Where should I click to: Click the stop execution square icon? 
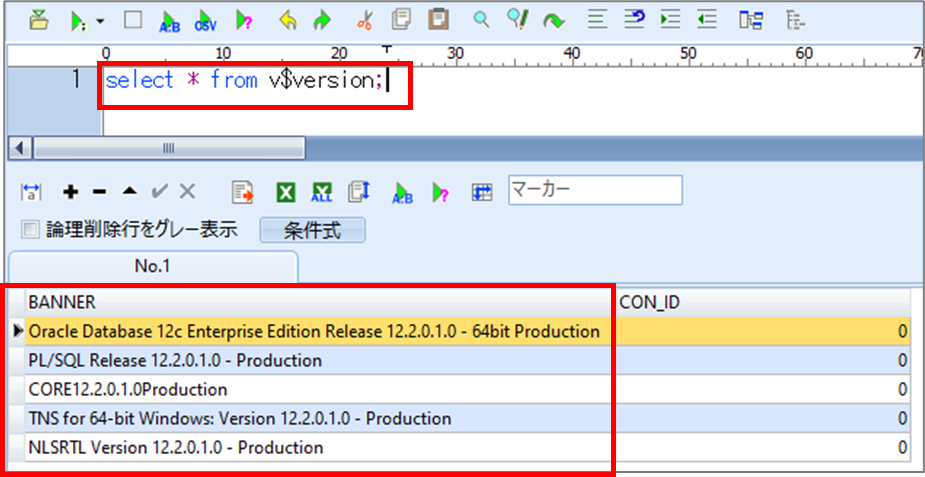(x=133, y=21)
